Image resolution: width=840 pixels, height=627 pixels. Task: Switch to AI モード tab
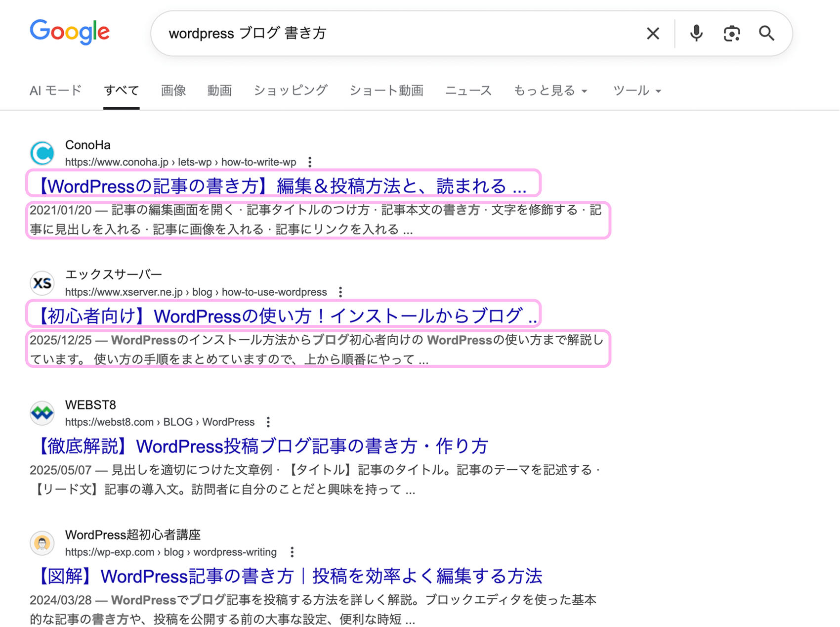tap(55, 90)
